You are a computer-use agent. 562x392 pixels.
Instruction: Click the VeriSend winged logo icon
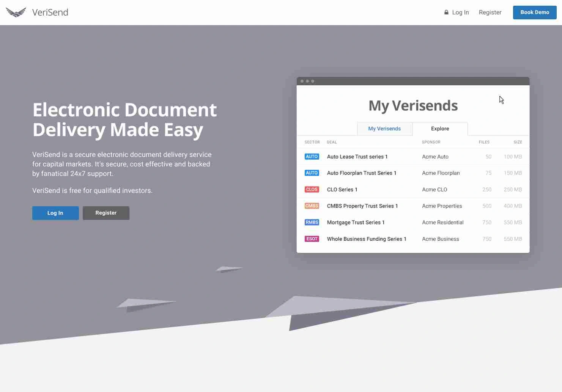(x=16, y=13)
